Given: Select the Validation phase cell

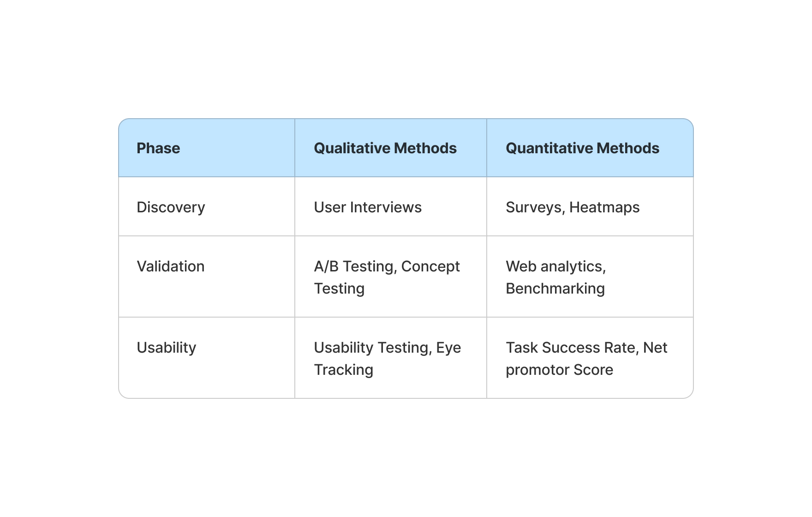Looking at the screenshot, I should 170,266.
